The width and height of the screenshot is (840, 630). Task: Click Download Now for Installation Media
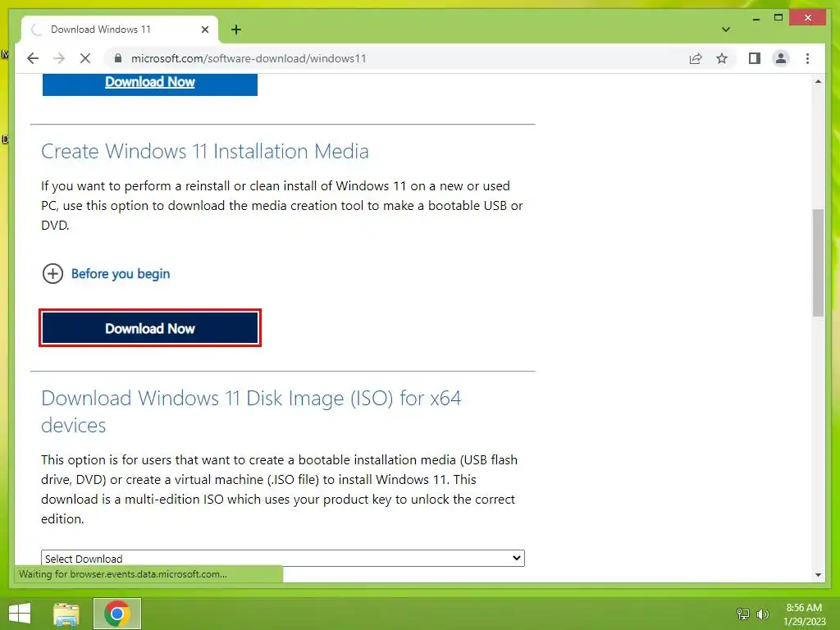tap(150, 328)
